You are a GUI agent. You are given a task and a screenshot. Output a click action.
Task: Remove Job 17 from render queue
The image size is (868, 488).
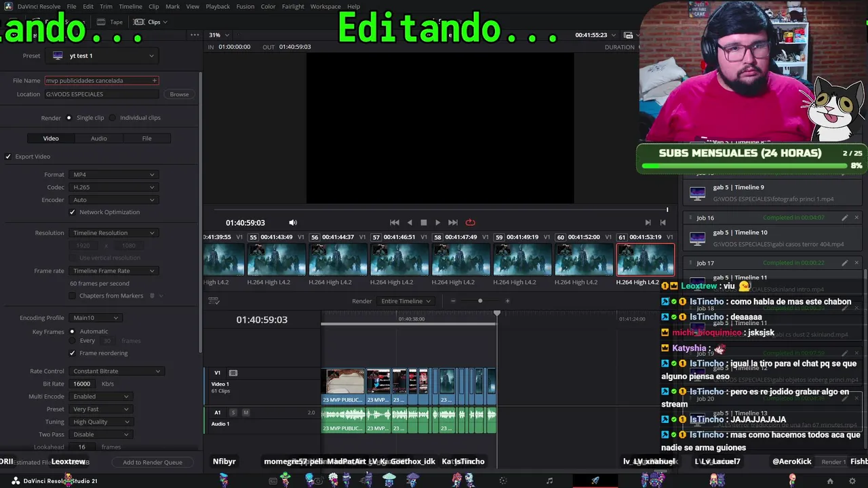coord(856,263)
